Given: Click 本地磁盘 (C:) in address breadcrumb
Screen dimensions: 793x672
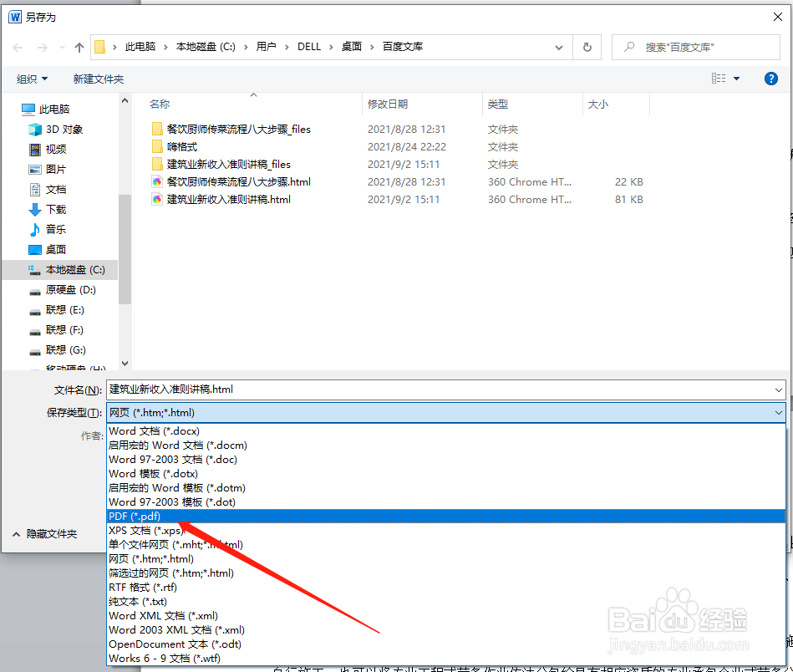Looking at the screenshot, I should pyautogui.click(x=206, y=47).
